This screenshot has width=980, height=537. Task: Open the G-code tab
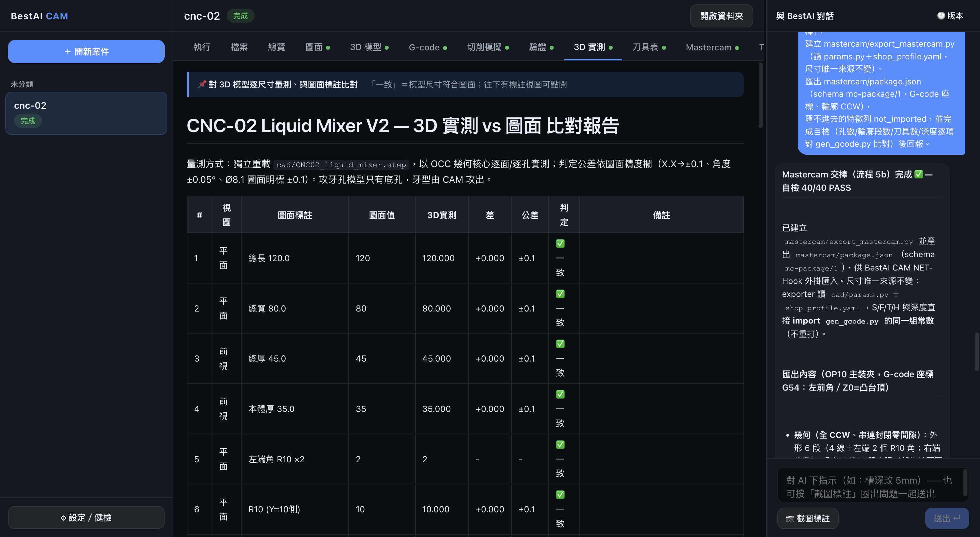point(428,47)
